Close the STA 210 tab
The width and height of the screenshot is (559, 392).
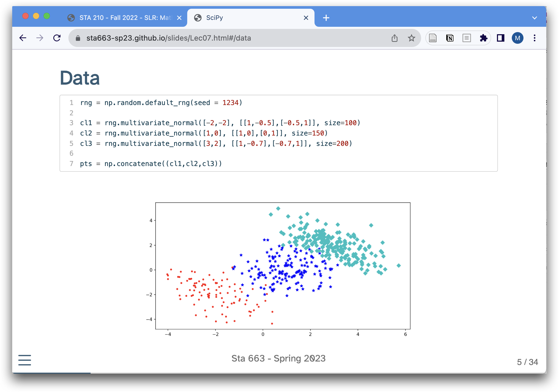[x=179, y=18]
